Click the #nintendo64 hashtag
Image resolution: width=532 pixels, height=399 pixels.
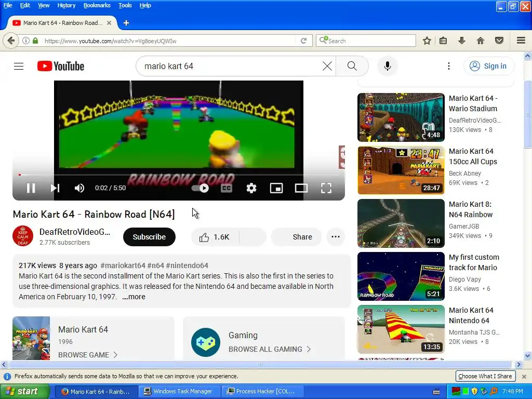(x=187, y=265)
